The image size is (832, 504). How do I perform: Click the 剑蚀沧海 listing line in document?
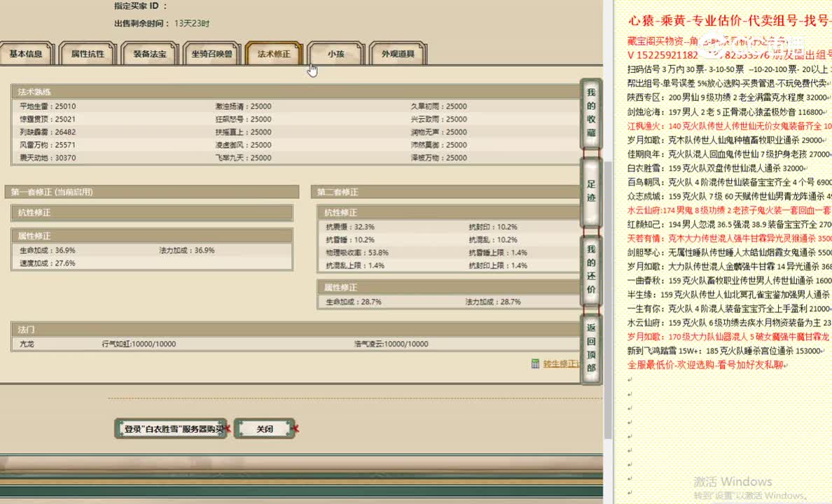tap(726, 112)
